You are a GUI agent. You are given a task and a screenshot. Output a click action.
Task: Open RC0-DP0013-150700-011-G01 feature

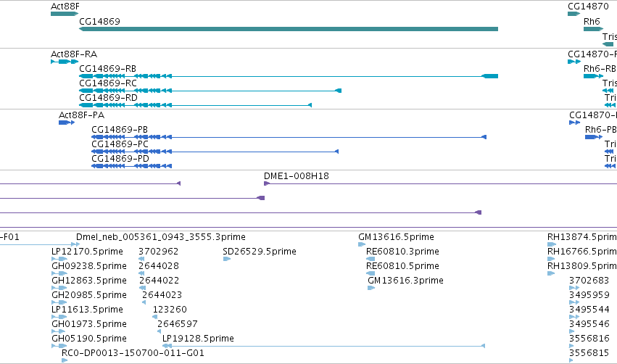pos(133,353)
